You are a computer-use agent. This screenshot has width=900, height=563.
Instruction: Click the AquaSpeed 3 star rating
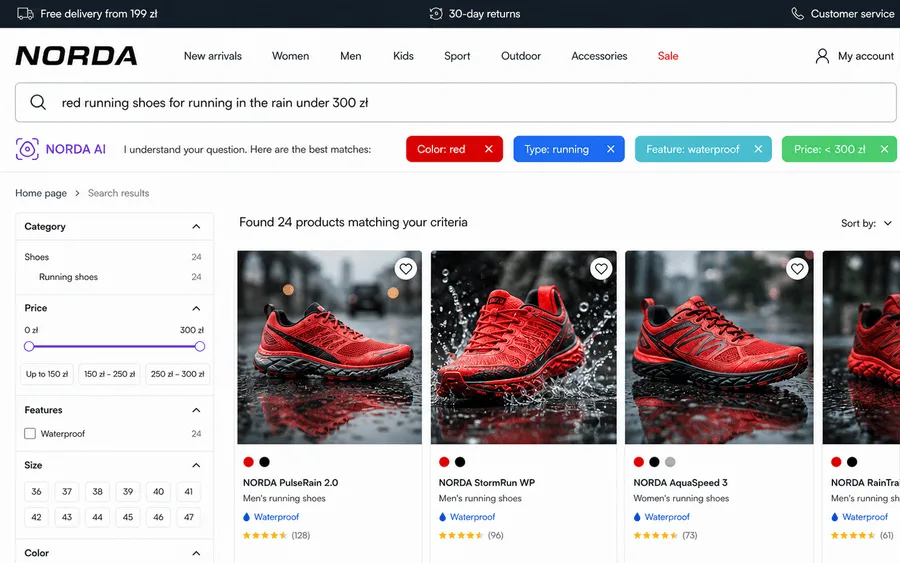click(x=655, y=535)
